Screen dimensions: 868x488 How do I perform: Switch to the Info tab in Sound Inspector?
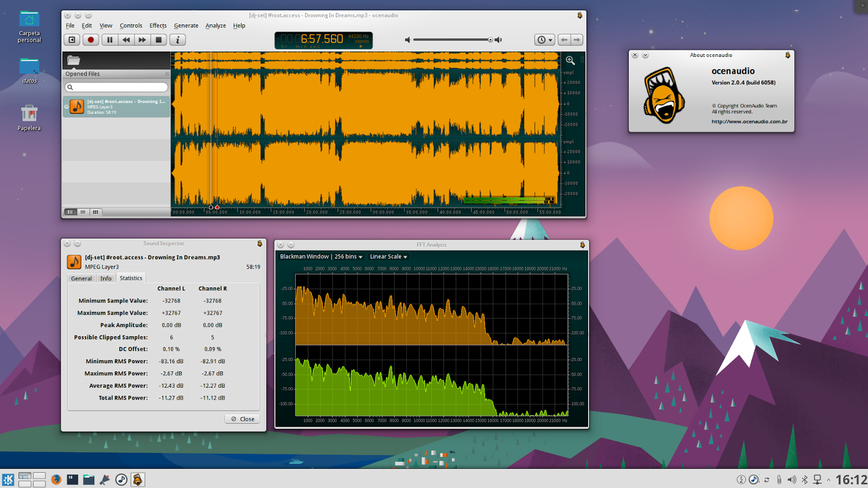tap(106, 278)
